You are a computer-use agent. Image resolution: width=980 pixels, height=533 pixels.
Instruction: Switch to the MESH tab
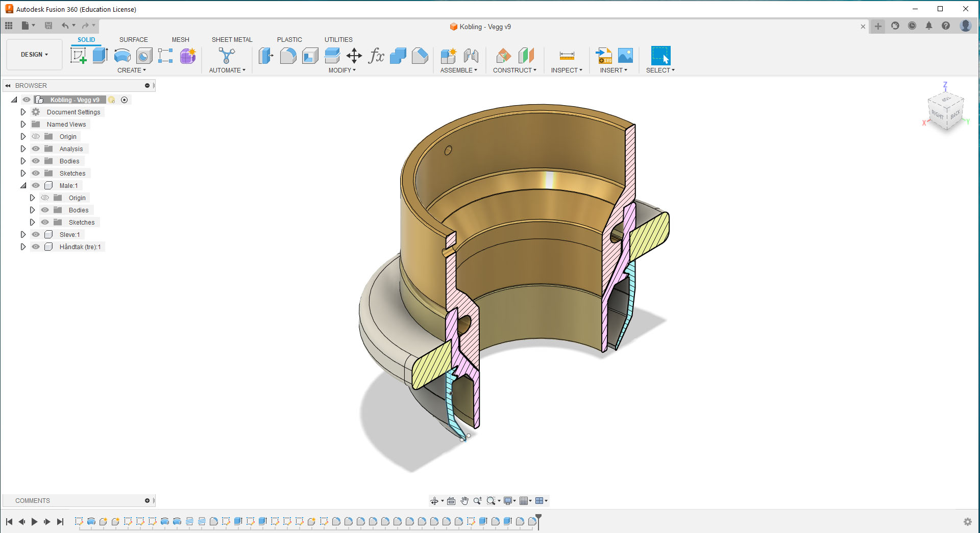click(x=180, y=40)
